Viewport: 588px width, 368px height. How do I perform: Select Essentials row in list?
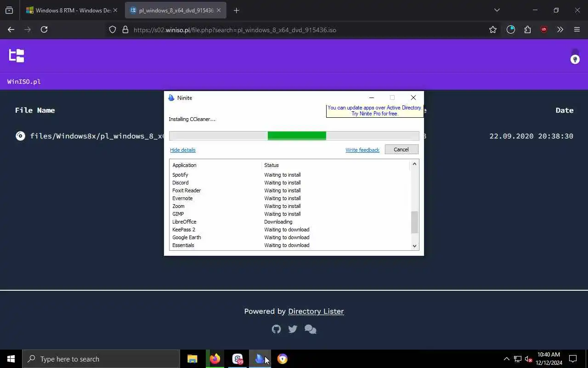[x=290, y=245]
